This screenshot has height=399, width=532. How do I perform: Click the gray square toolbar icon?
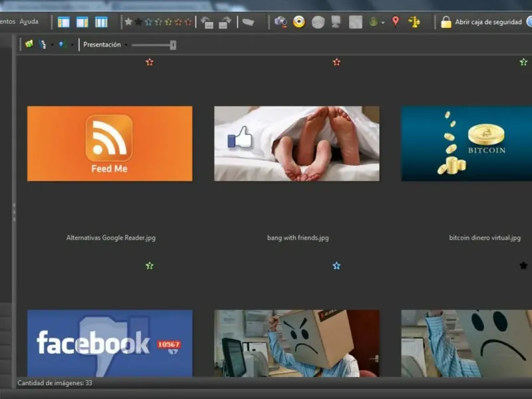[356, 23]
